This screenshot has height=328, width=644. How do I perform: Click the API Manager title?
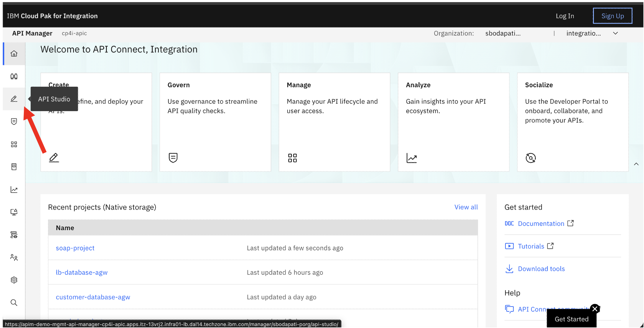(x=32, y=33)
